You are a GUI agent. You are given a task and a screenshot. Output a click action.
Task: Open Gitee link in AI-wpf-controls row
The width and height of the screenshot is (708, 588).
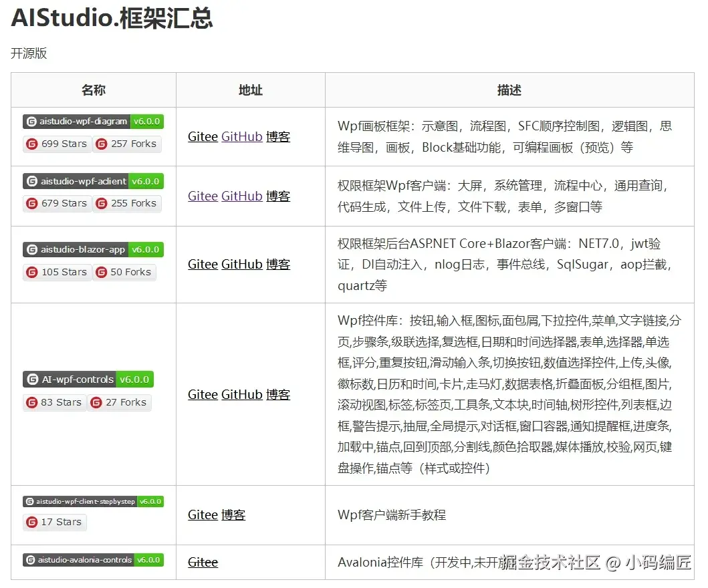pos(203,395)
